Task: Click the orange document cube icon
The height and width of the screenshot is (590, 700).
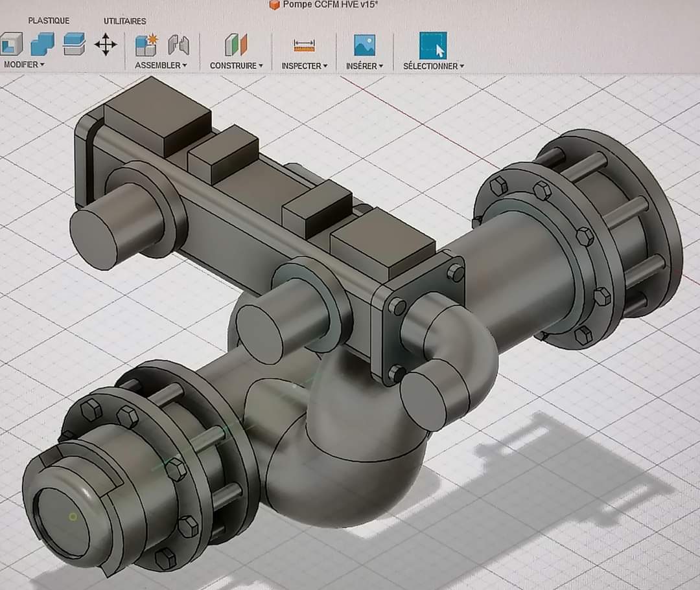Action: coord(275,5)
